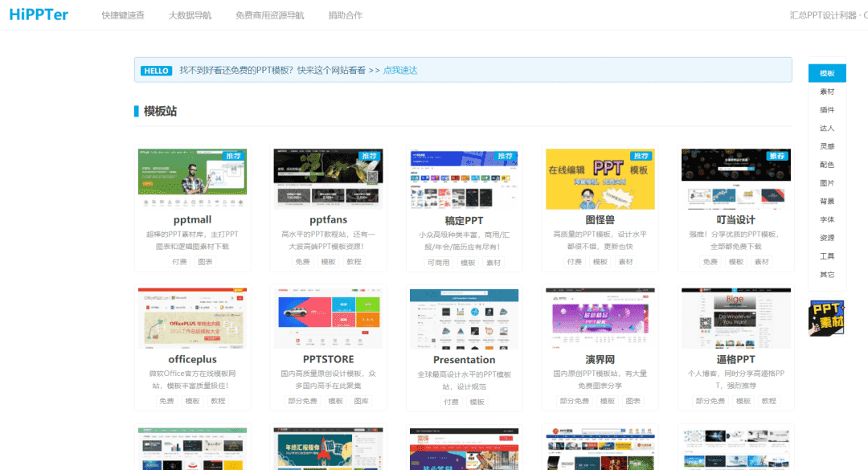The height and width of the screenshot is (470, 868).
Task: Click the 推荐 badge on pptmall thumbnail
Action: (234, 156)
